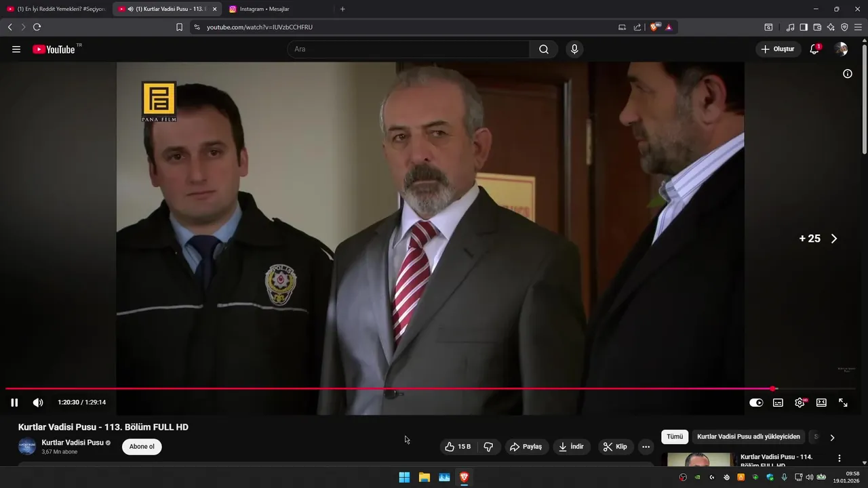Open the Windows Start menu
The height and width of the screenshot is (488, 868).
[404, 477]
